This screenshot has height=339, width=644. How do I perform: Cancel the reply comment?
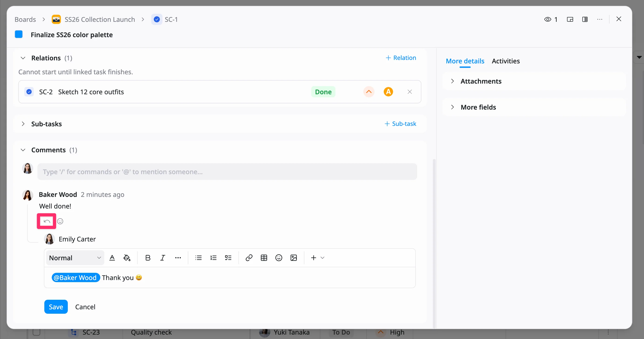[85, 307]
